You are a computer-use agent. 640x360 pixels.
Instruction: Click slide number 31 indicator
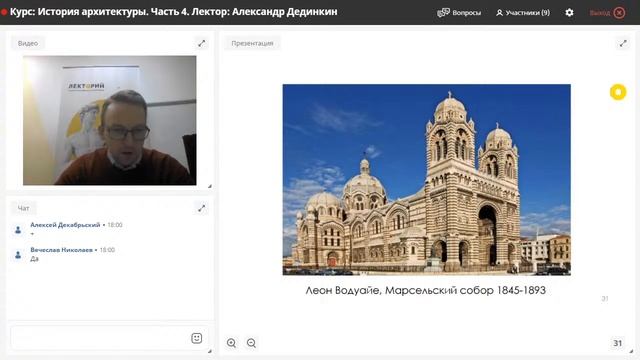pyautogui.click(x=618, y=343)
